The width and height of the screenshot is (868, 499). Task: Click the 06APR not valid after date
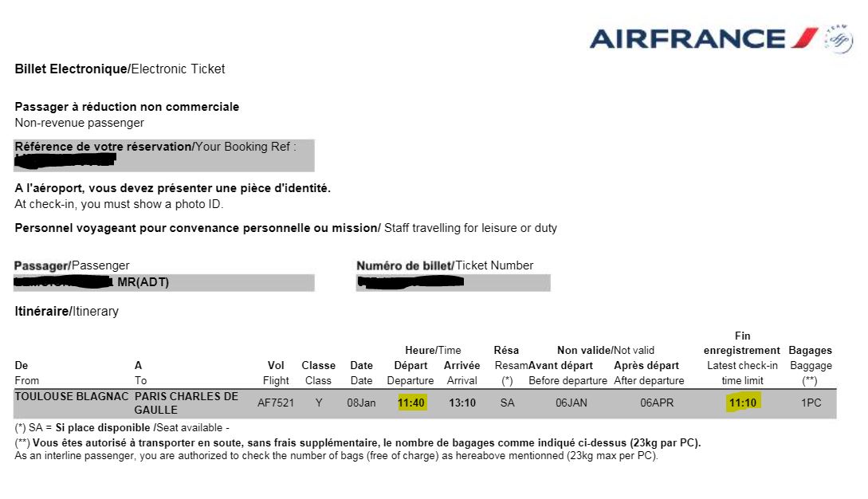(x=657, y=403)
